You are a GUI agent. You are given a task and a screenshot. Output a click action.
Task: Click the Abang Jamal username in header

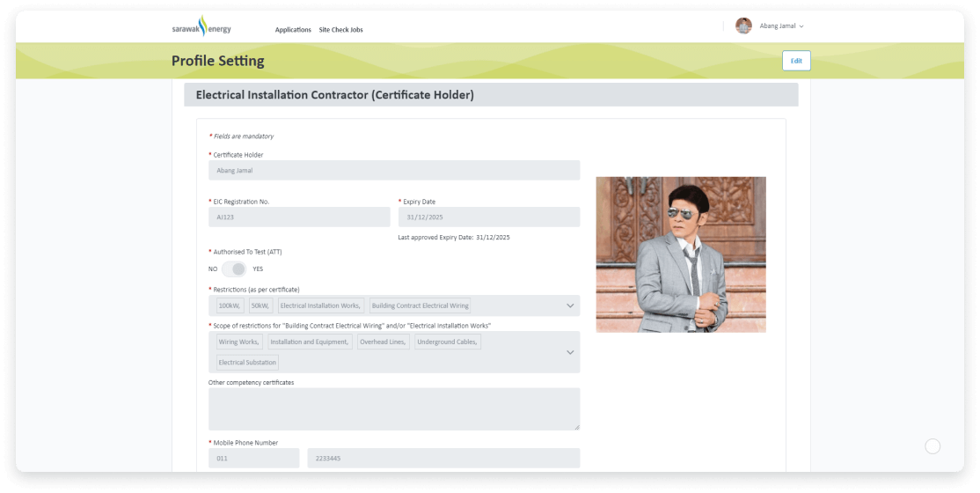coord(778,26)
